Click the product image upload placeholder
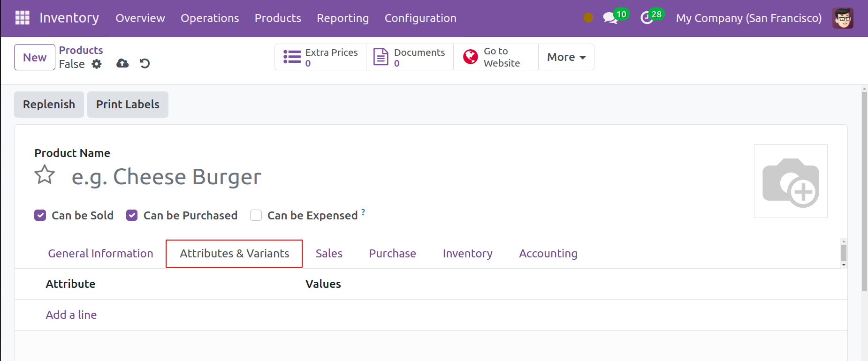Screen dimensions: 868x361 (790, 181)
